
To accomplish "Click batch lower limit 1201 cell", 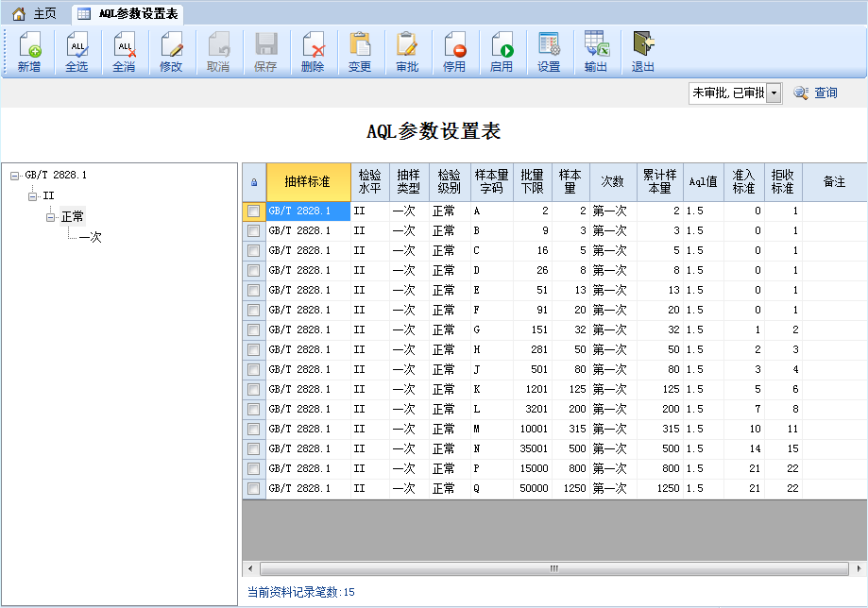I will tap(533, 390).
